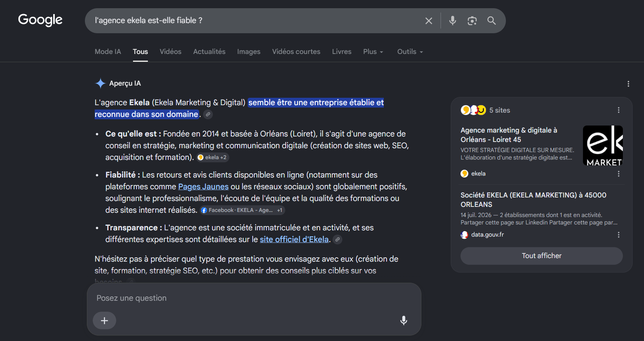
Task: Click the Aperçu IA sparkle icon
Action: coord(101,83)
